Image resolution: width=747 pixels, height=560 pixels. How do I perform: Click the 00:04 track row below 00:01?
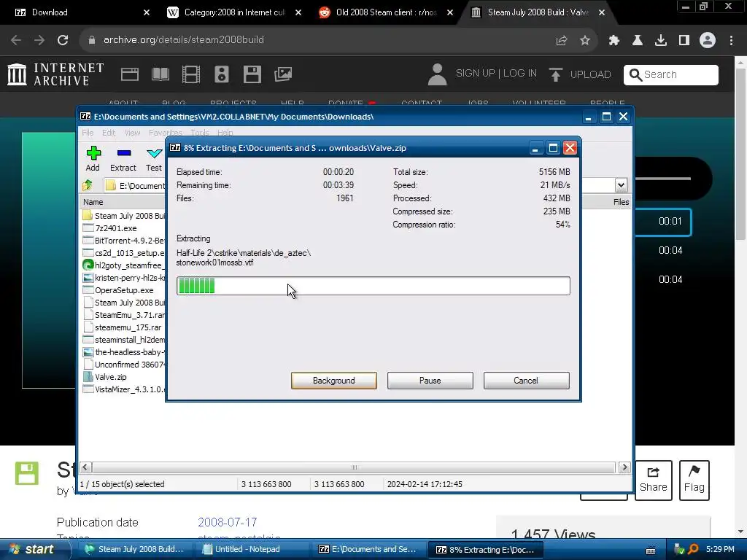[x=670, y=251]
